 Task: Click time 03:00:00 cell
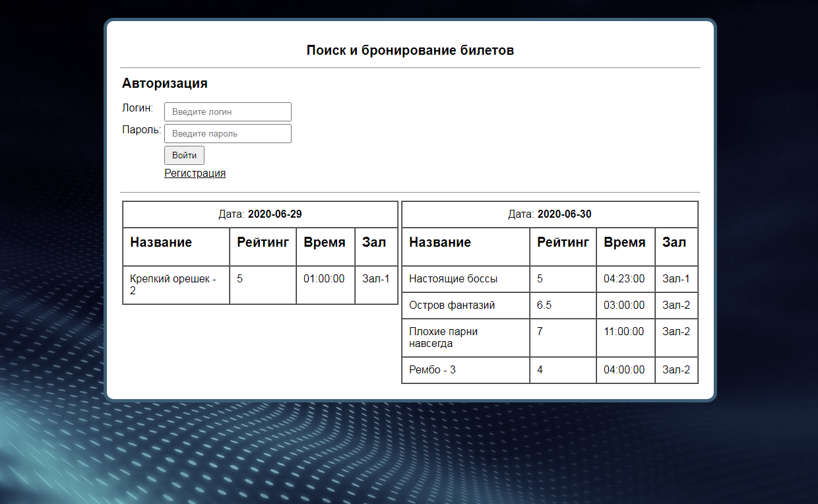coord(625,305)
